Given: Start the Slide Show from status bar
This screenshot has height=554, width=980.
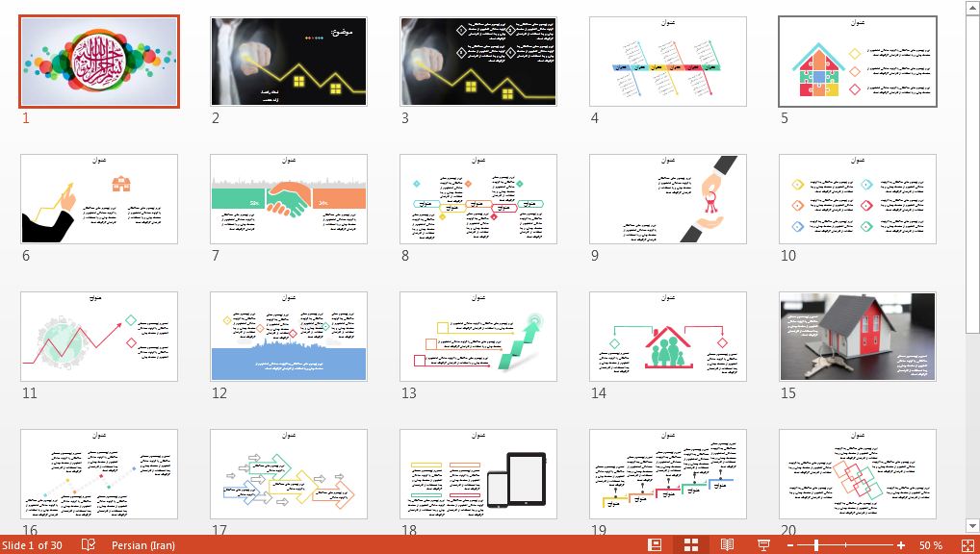Looking at the screenshot, I should [x=763, y=545].
